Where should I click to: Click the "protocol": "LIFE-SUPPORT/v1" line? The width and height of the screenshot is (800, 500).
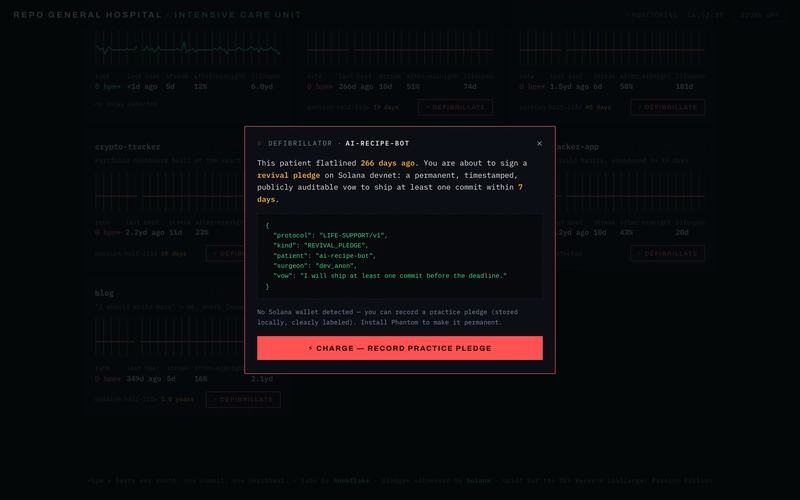point(330,235)
